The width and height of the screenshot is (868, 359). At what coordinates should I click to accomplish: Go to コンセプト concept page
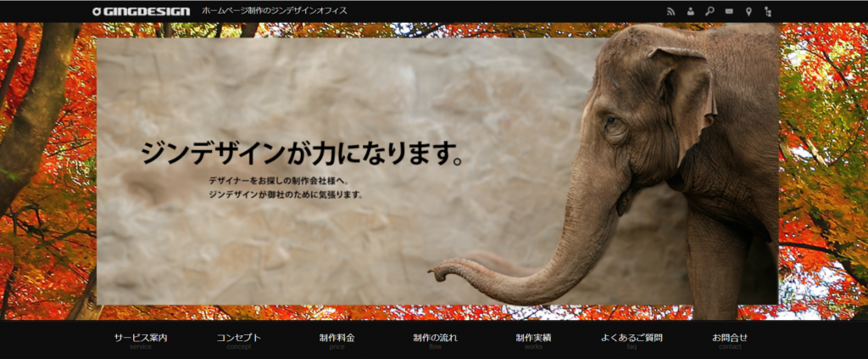[x=238, y=341]
